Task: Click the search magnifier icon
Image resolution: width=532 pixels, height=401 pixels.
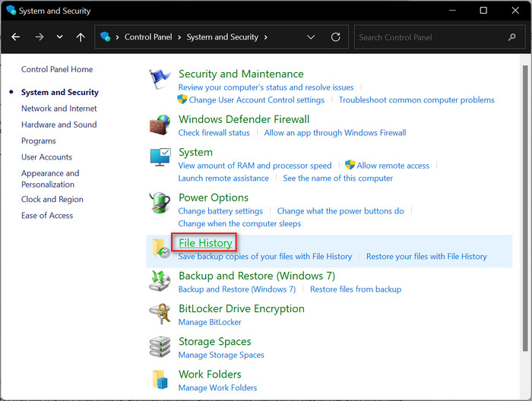Action: 512,37
